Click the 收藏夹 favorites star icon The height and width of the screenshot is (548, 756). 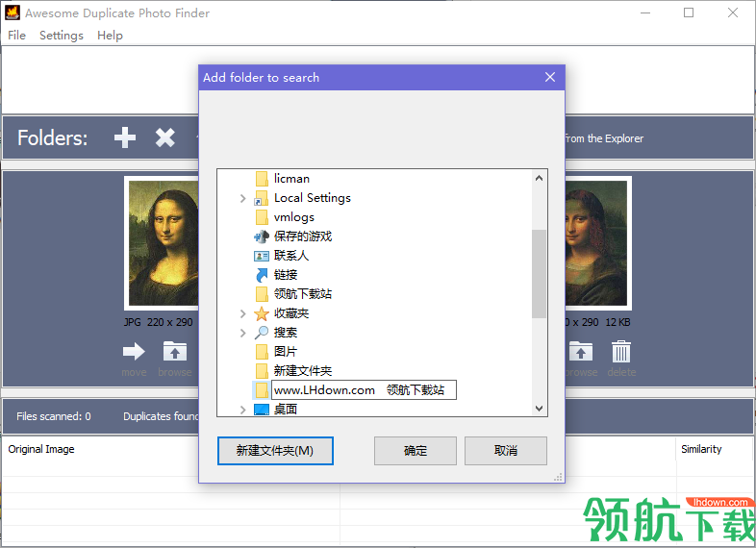(x=262, y=313)
